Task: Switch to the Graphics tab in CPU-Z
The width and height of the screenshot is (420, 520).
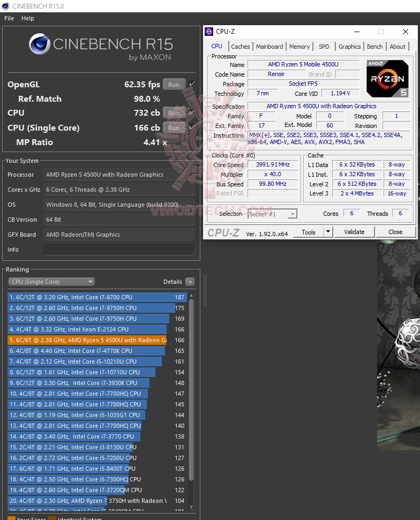Action: tap(349, 47)
